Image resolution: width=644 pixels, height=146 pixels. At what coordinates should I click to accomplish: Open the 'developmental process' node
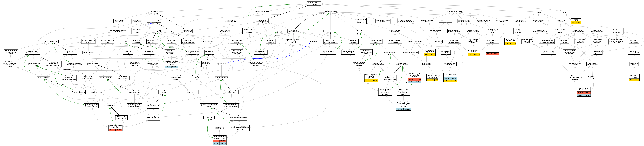pyautogui.click(x=565, y=12)
